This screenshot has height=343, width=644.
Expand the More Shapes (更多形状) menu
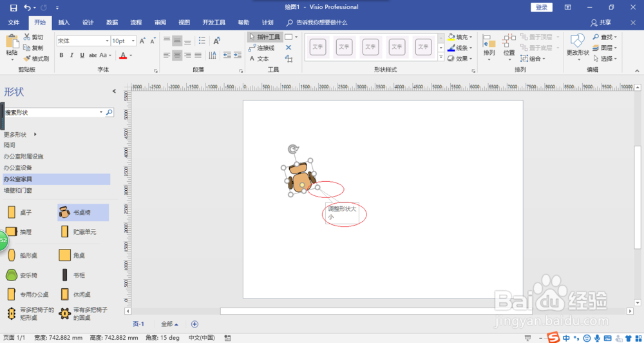[x=21, y=135]
